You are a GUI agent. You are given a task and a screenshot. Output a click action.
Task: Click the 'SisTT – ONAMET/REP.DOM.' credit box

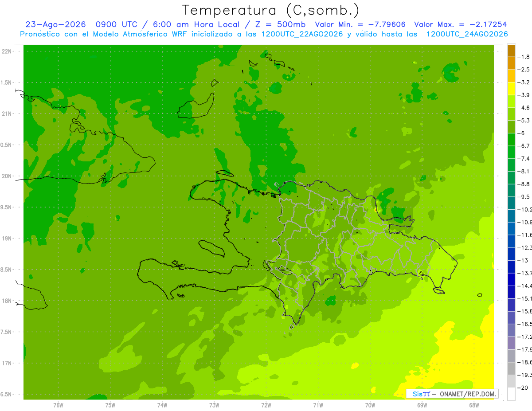point(452,394)
